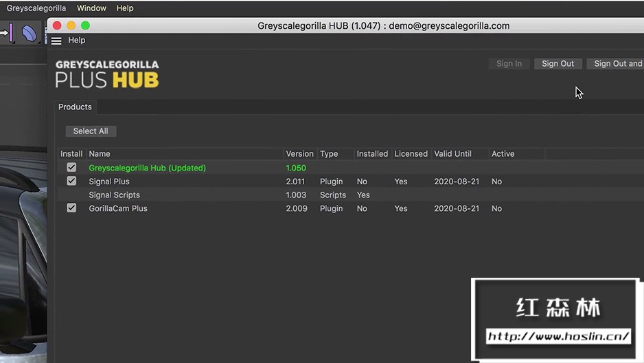The width and height of the screenshot is (644, 363).
Task: Select the Signal Scripts row name
Action: 115,195
